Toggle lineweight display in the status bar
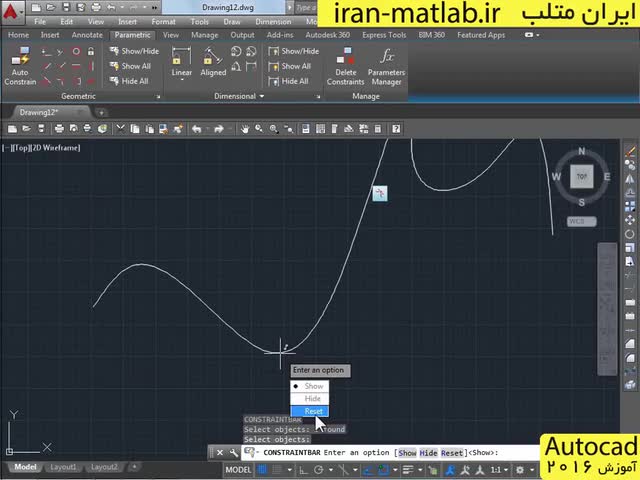 [408, 470]
